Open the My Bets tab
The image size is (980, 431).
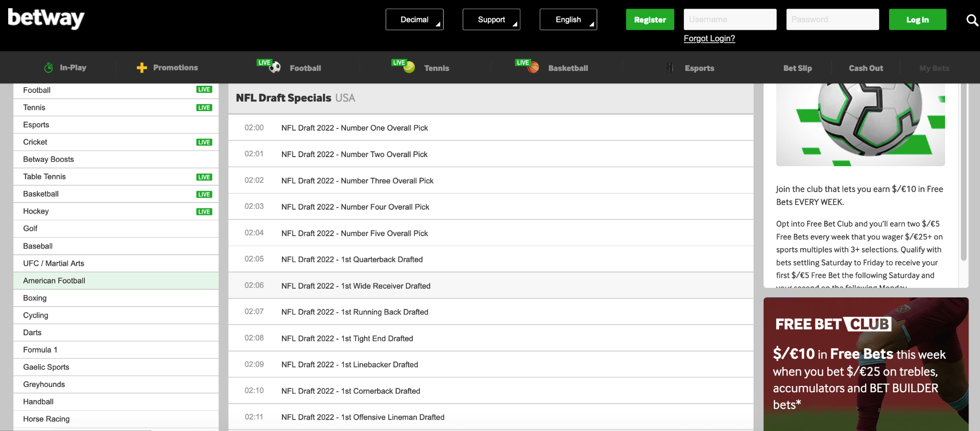934,68
